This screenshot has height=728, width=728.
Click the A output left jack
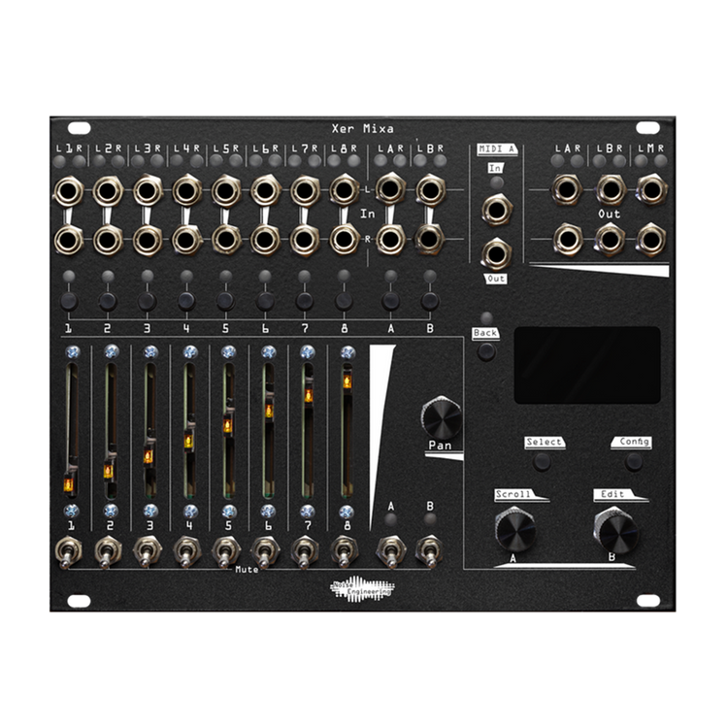(567, 189)
